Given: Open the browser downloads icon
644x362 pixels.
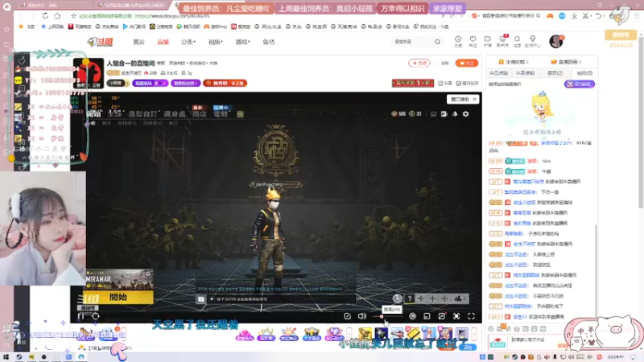Looking at the screenshot, I should (x=574, y=15).
